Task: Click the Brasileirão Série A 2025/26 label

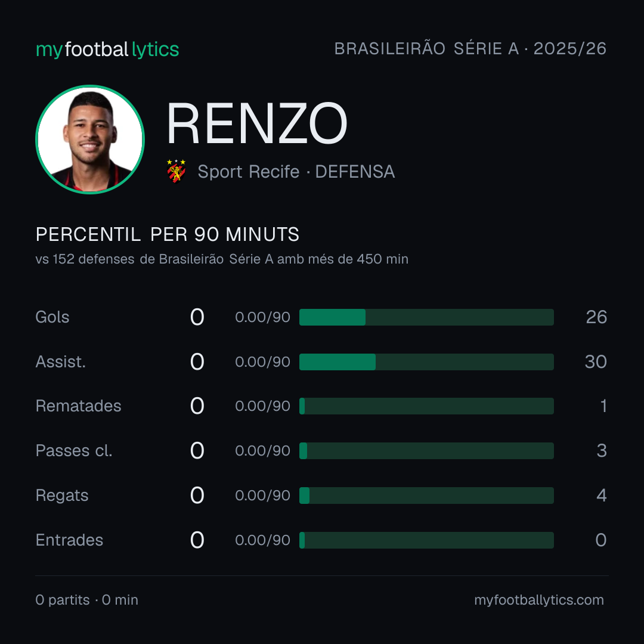Action: click(x=470, y=48)
